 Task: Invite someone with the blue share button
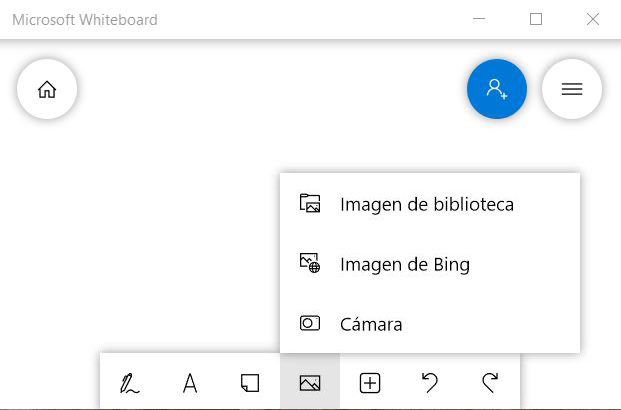[x=497, y=89]
